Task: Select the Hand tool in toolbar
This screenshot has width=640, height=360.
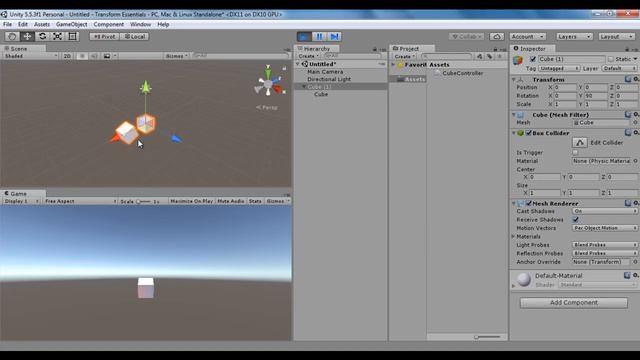Action: click(x=12, y=36)
